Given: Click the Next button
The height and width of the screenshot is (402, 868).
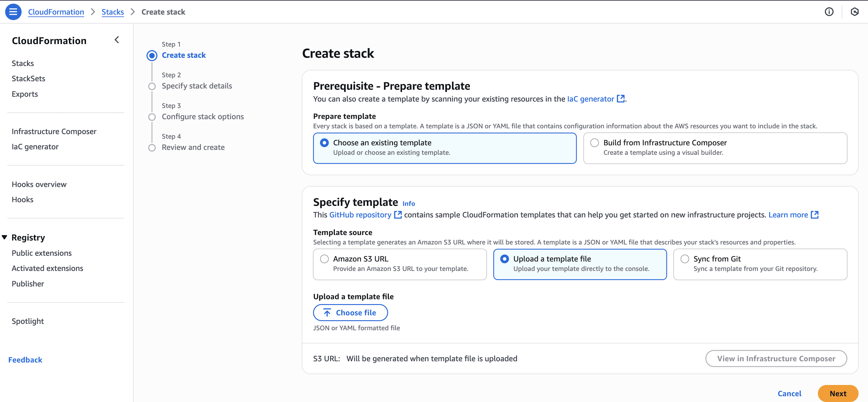Looking at the screenshot, I should click(838, 393).
